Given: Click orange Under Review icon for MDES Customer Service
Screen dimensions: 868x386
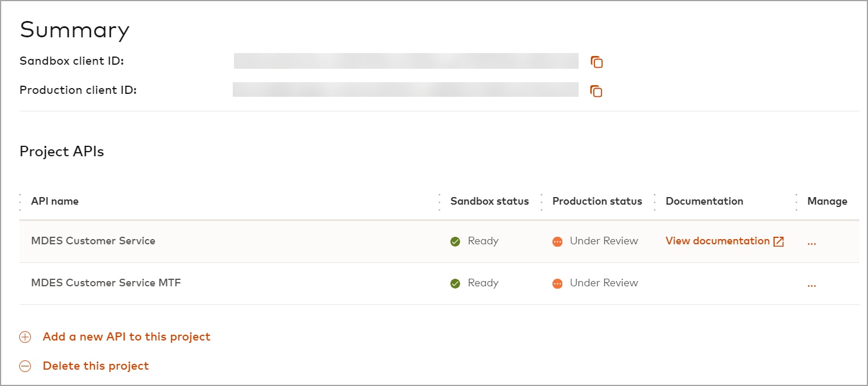Looking at the screenshot, I should tap(558, 241).
